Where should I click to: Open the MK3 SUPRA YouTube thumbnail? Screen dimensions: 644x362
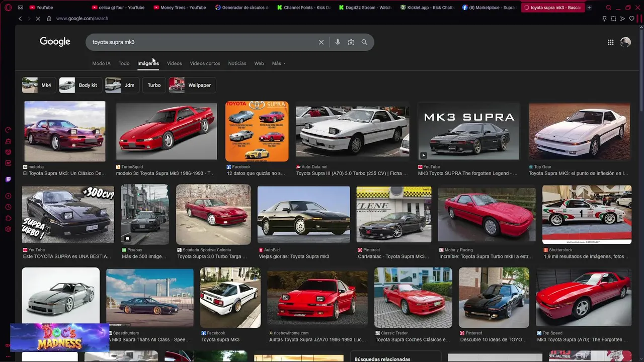click(x=468, y=132)
